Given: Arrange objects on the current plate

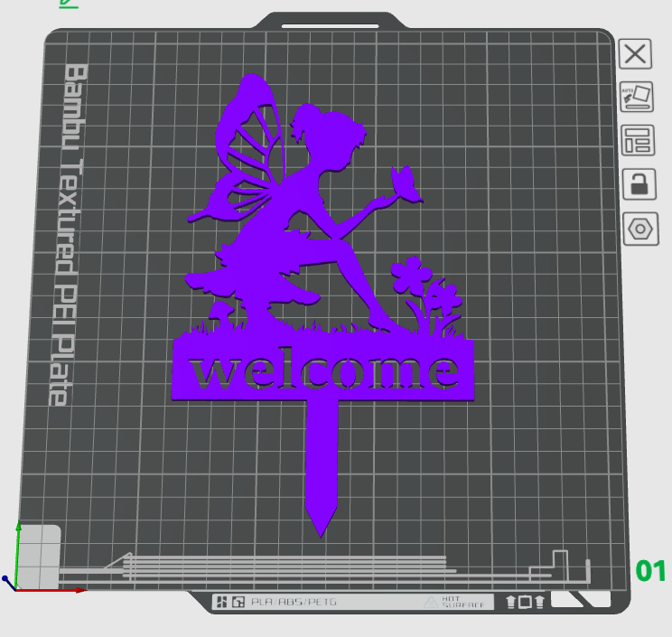Looking at the screenshot, I should click(638, 140).
